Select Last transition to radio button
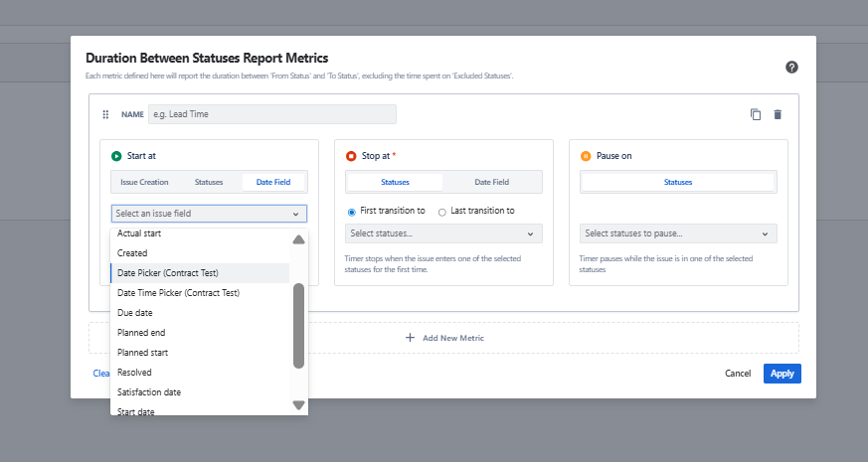The height and width of the screenshot is (462, 868). point(441,211)
